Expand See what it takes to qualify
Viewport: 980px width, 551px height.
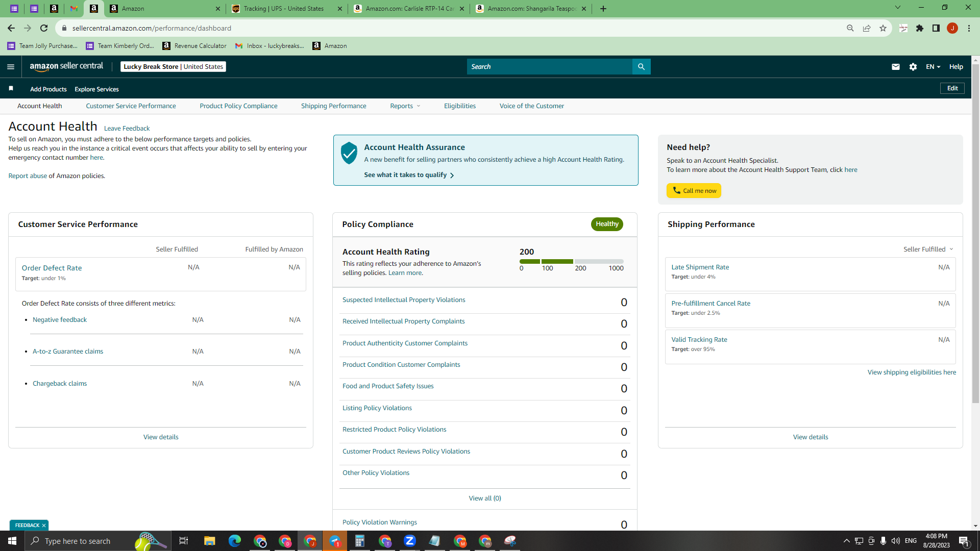point(409,175)
